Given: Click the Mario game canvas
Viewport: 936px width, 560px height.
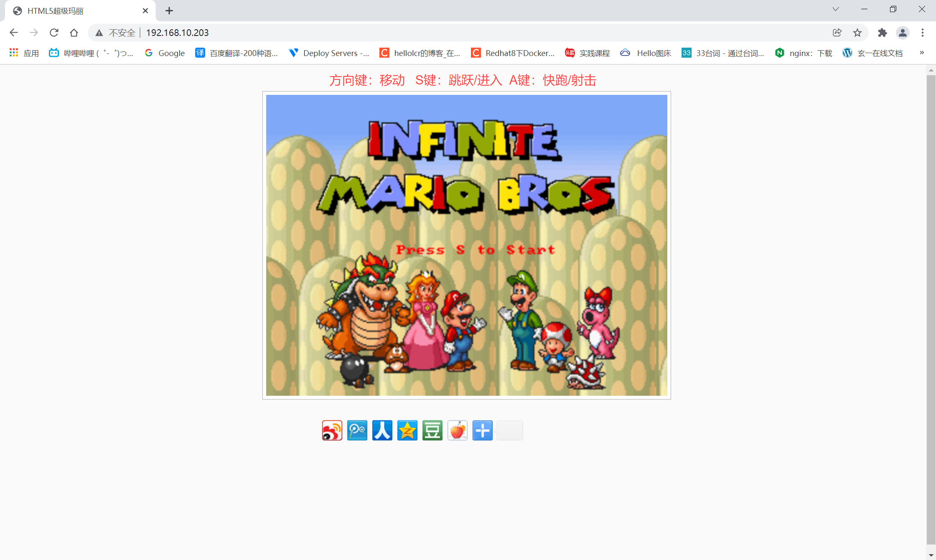Looking at the screenshot, I should [466, 245].
